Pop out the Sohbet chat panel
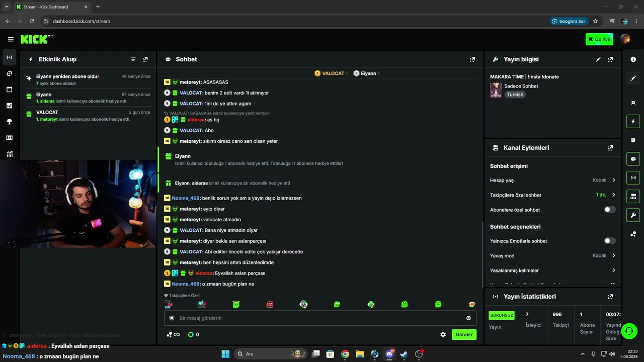The width and height of the screenshot is (644, 362). click(x=472, y=59)
